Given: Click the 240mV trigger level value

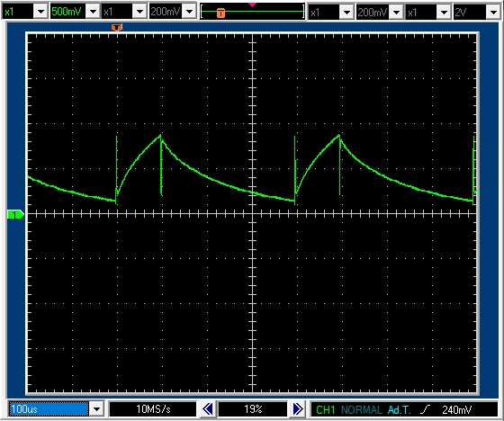Looking at the screenshot, I should point(457,409).
